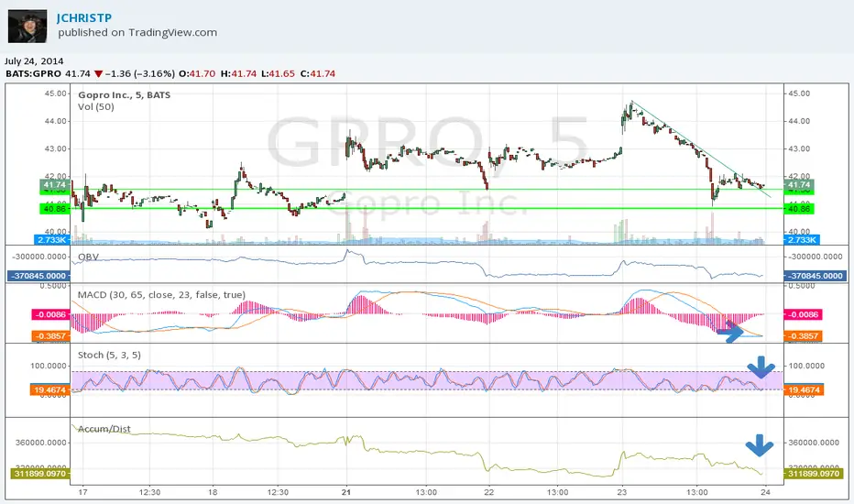The image size is (854, 504).
Task: Click the JCHRISTP avatar photo
Action: [x=27, y=26]
